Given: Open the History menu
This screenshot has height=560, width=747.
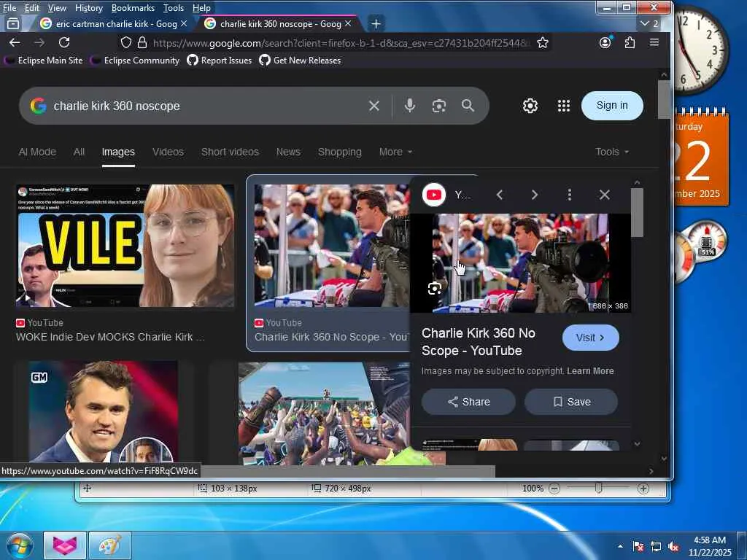Looking at the screenshot, I should click(88, 7).
